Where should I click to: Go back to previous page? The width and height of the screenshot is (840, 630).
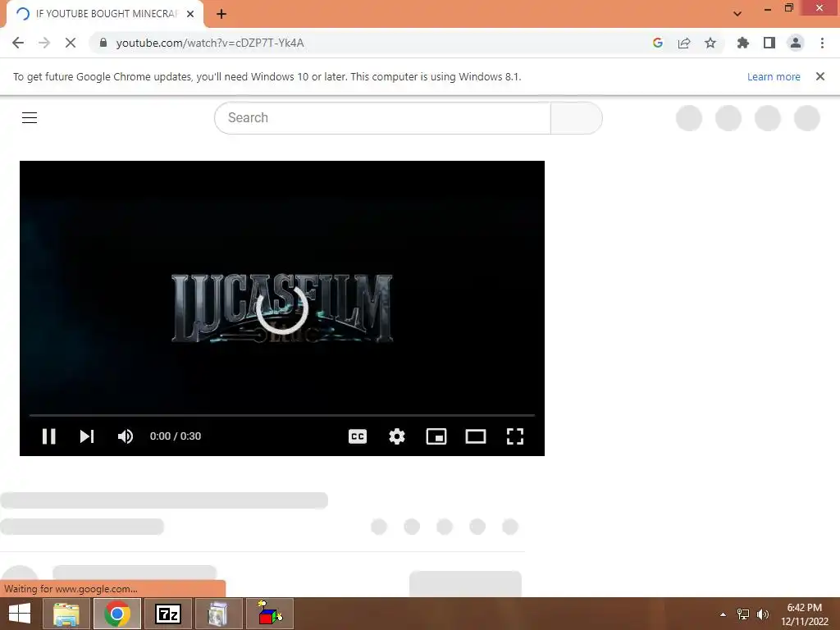coord(18,43)
